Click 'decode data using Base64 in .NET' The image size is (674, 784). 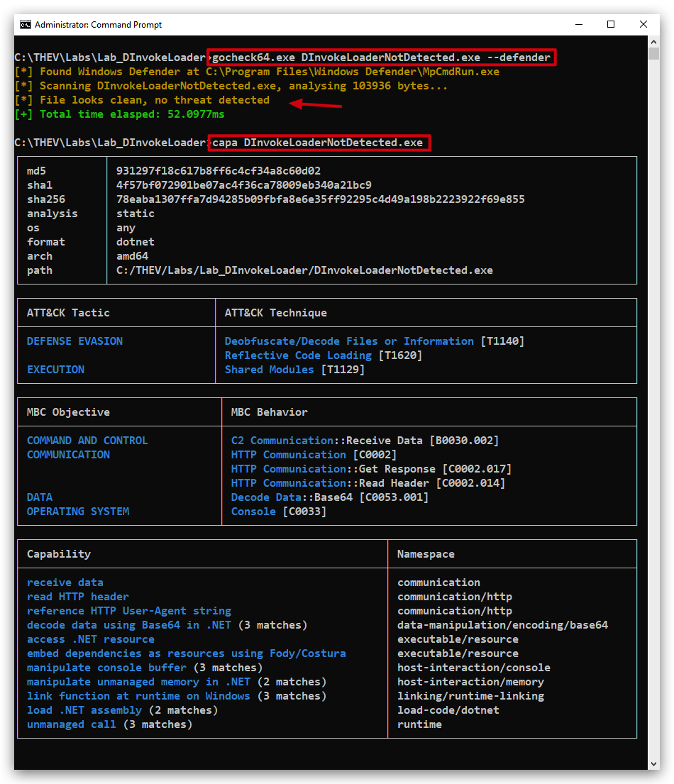pos(129,625)
